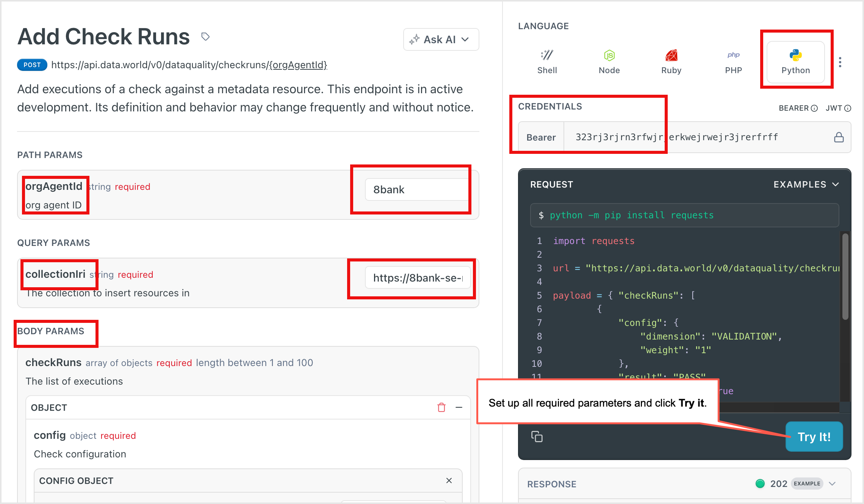Click the 'import requests' code line
Viewport: 864px width, 504px height.
tap(593, 241)
